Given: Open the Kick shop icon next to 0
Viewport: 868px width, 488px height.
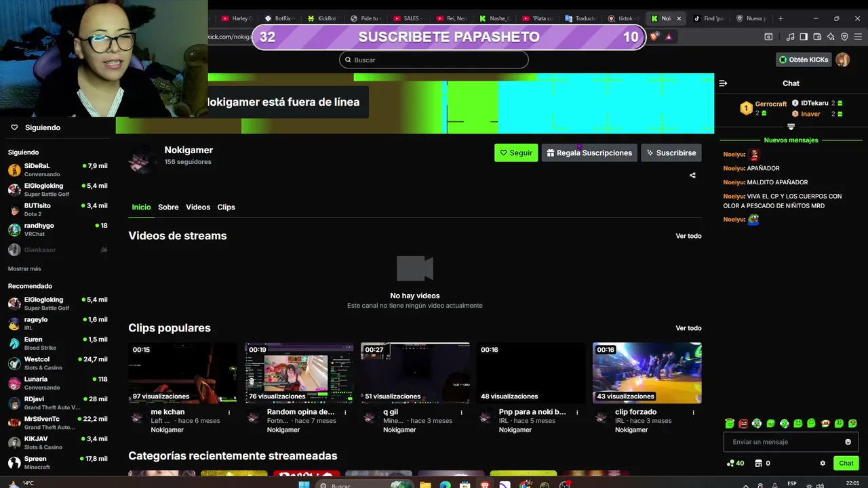Looking at the screenshot, I should click(x=758, y=464).
